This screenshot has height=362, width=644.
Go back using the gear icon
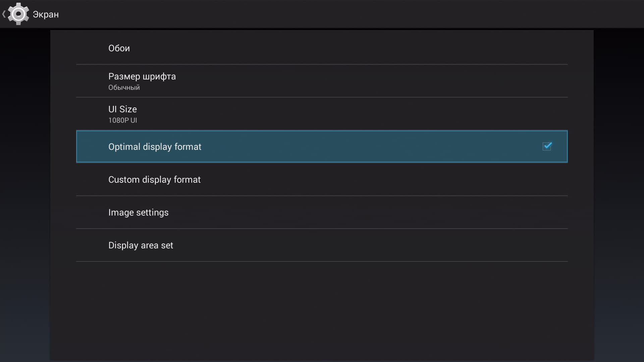pos(18,14)
